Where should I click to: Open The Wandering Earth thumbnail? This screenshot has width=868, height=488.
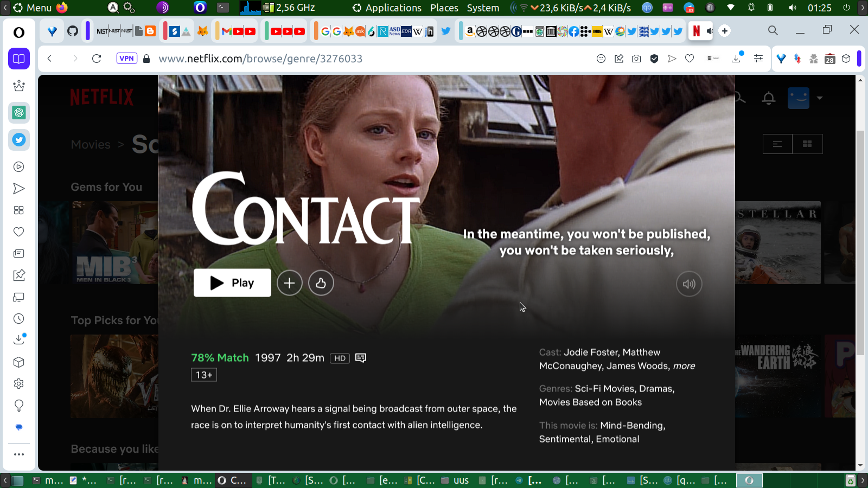[778, 376]
